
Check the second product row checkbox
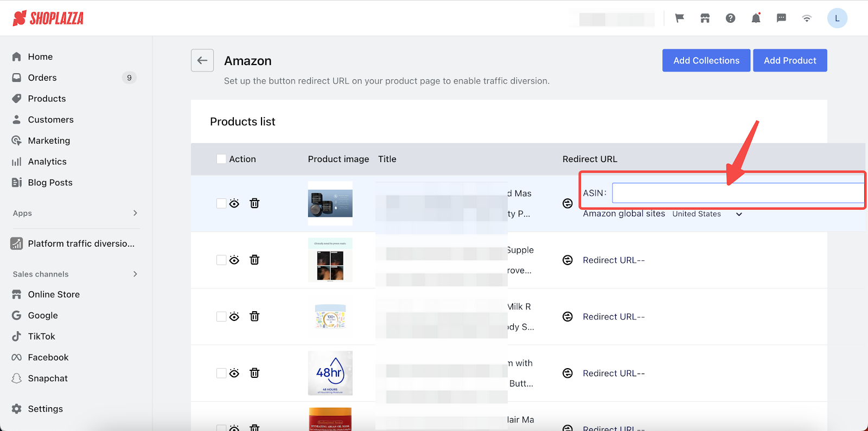221,260
